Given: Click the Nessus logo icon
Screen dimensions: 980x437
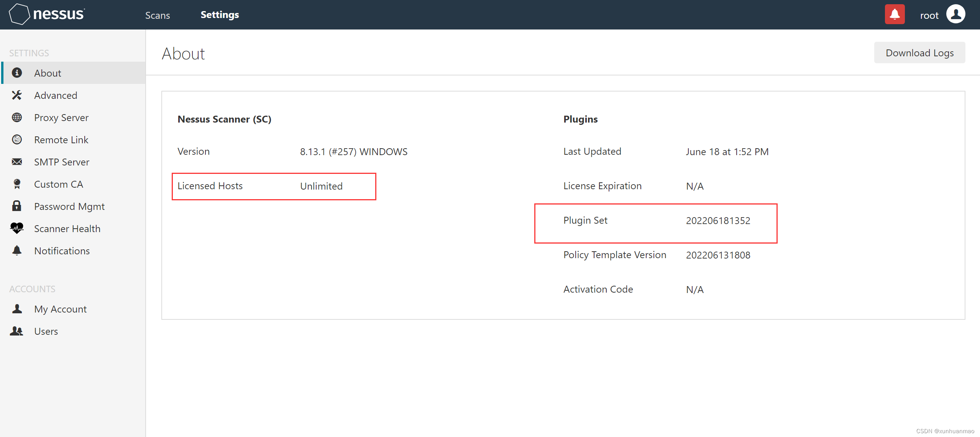Looking at the screenshot, I should [x=19, y=14].
